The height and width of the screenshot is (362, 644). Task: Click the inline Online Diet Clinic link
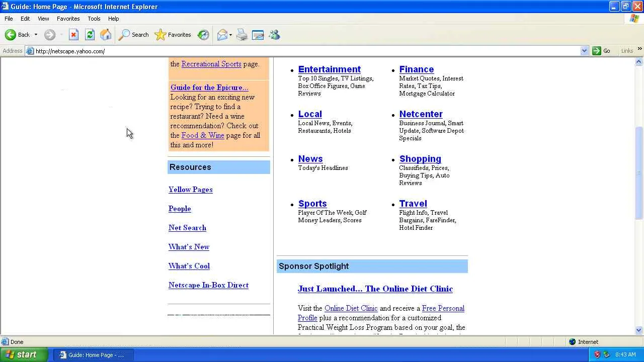coord(351,308)
